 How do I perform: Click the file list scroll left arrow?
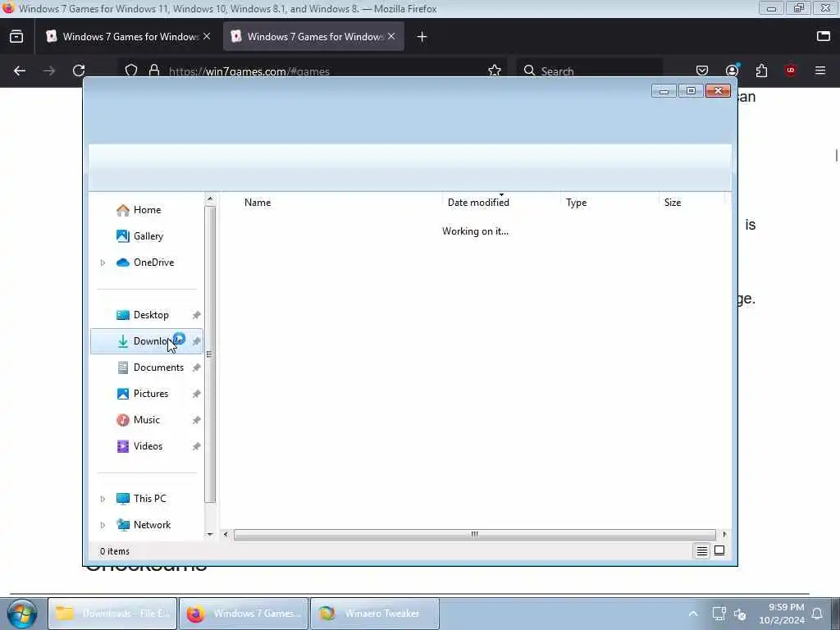point(226,535)
